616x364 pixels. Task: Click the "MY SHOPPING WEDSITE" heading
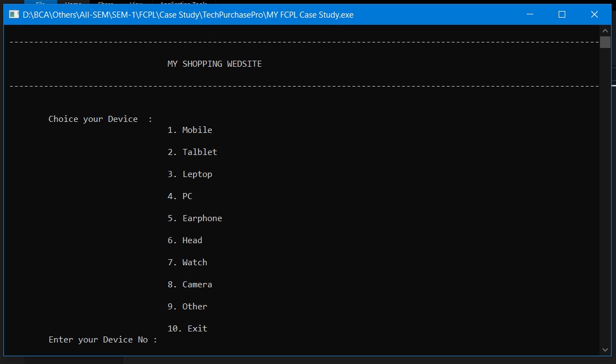[x=215, y=64]
